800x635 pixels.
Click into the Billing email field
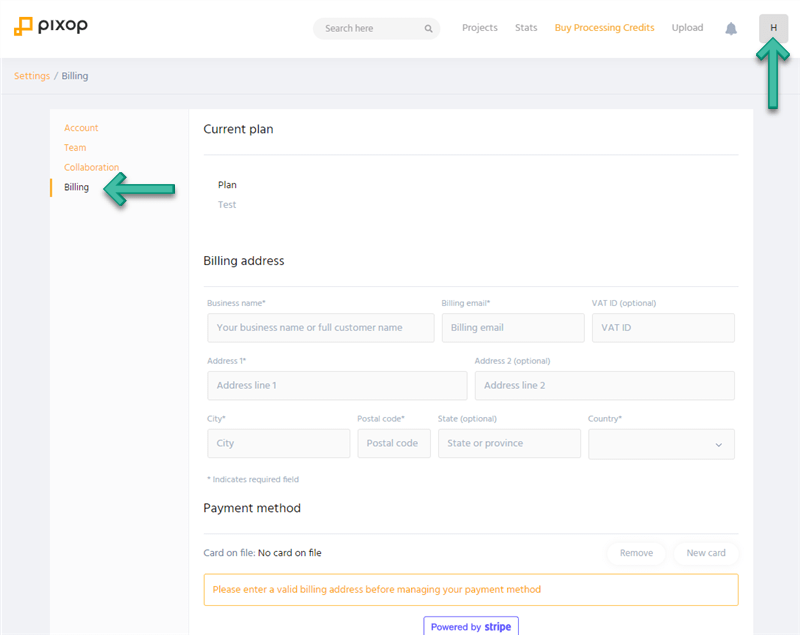tap(513, 327)
